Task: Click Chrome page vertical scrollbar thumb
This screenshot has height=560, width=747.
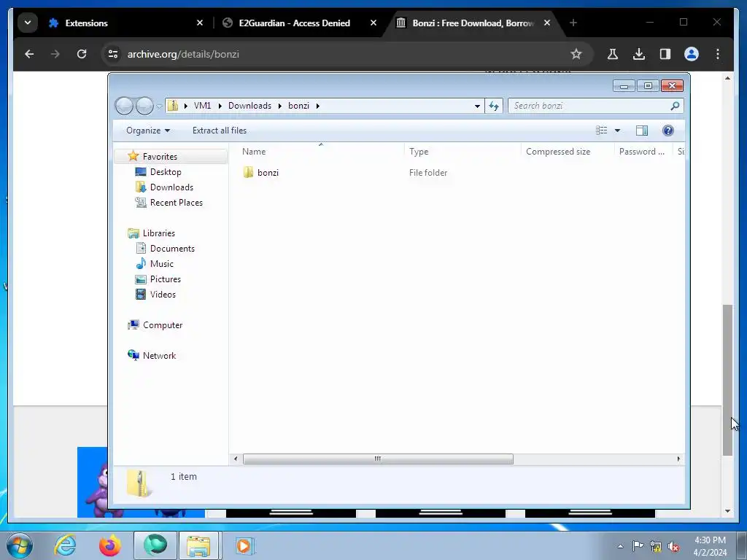Action: [x=727, y=380]
